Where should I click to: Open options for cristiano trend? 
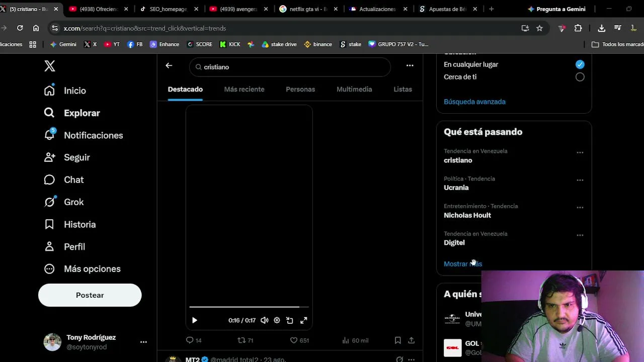click(580, 152)
